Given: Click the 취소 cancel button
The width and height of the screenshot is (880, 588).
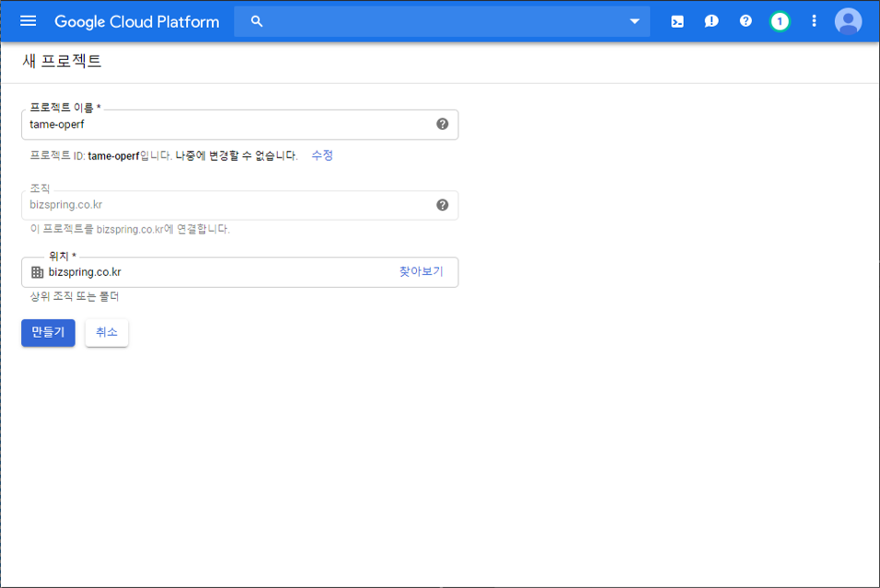Looking at the screenshot, I should point(107,333).
